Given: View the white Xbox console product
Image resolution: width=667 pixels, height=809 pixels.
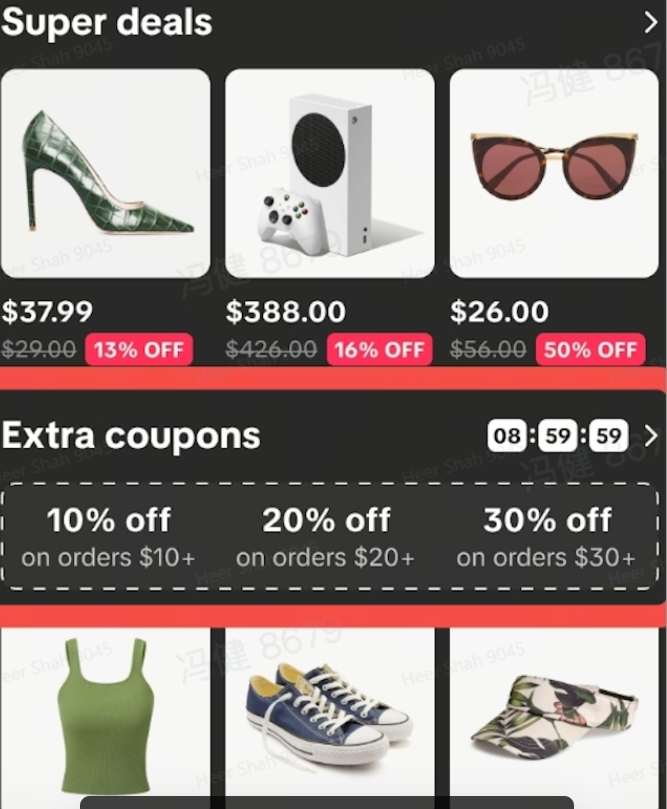Looking at the screenshot, I should (x=330, y=173).
